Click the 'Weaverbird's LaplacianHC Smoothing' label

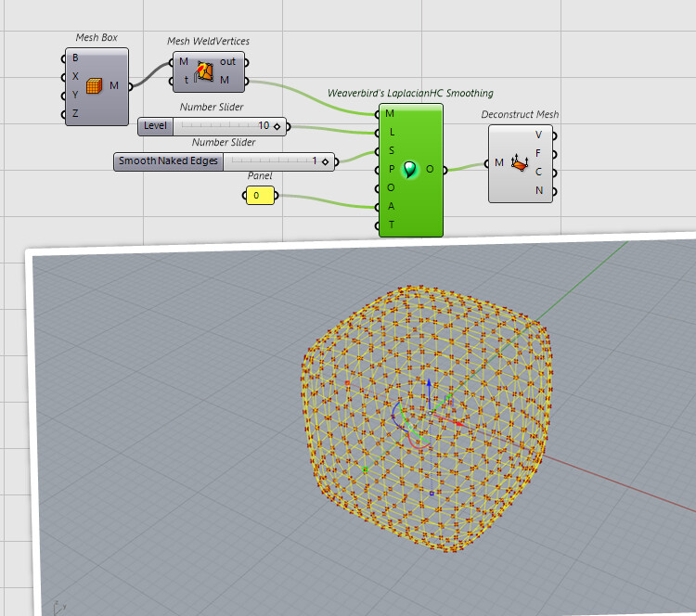[x=410, y=93]
